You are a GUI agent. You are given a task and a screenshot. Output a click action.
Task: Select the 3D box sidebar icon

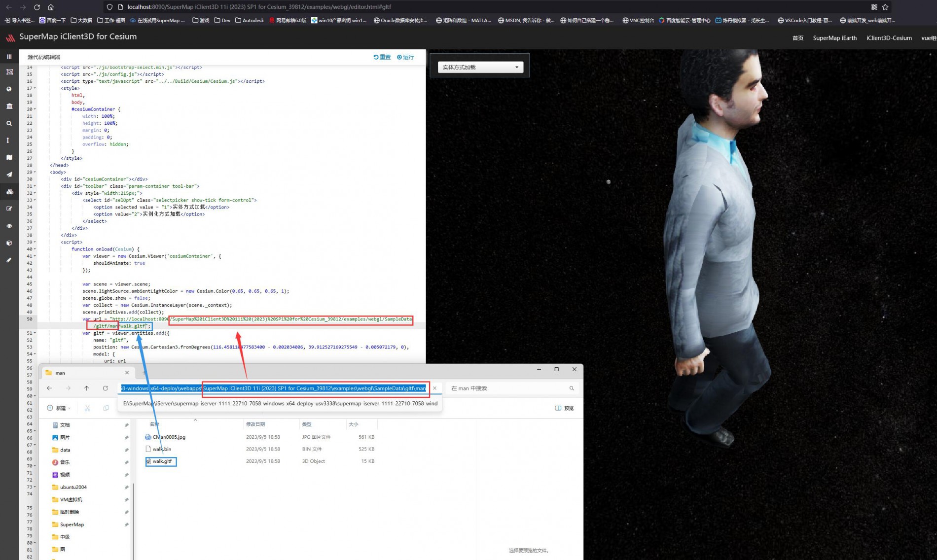pyautogui.click(x=9, y=243)
